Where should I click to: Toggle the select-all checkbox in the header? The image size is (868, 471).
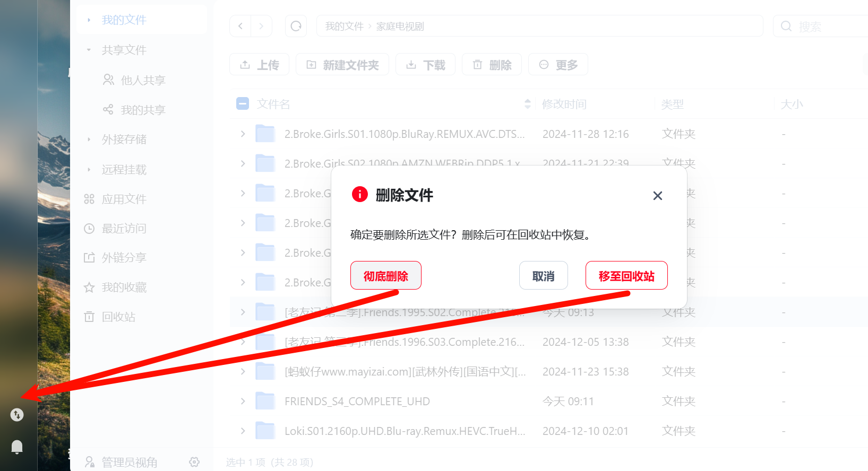pos(243,103)
